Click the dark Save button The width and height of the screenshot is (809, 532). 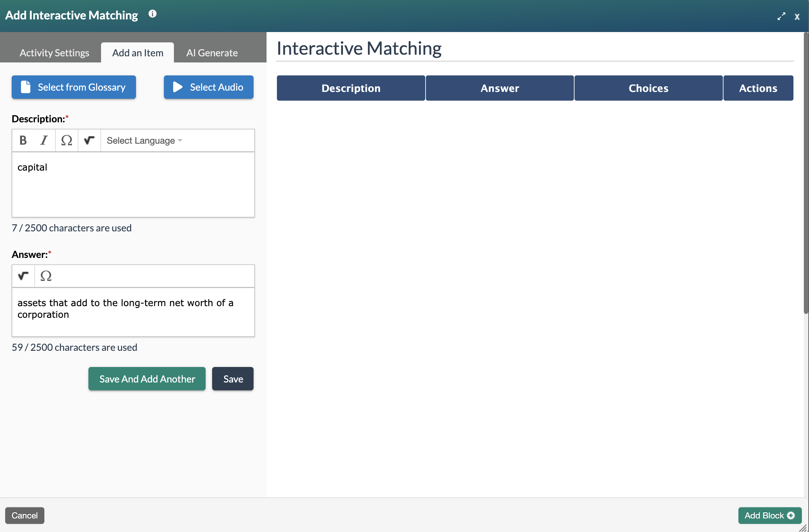[x=233, y=379]
